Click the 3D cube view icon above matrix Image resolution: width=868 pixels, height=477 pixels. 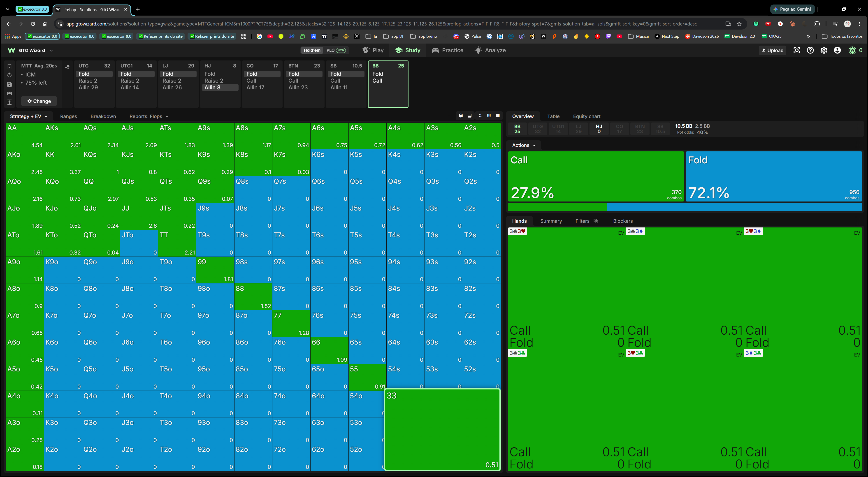[x=461, y=116]
